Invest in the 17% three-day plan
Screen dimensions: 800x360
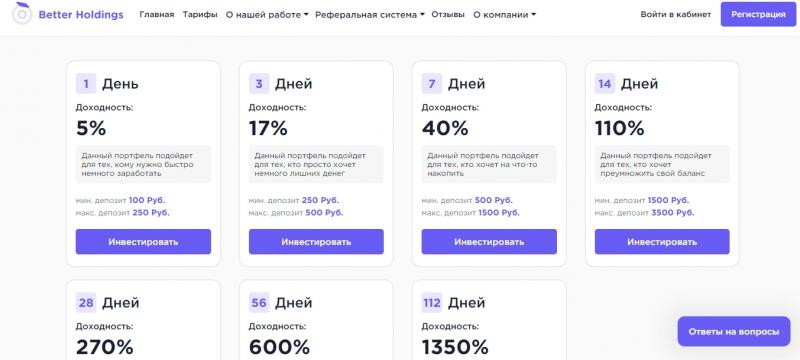(x=316, y=242)
